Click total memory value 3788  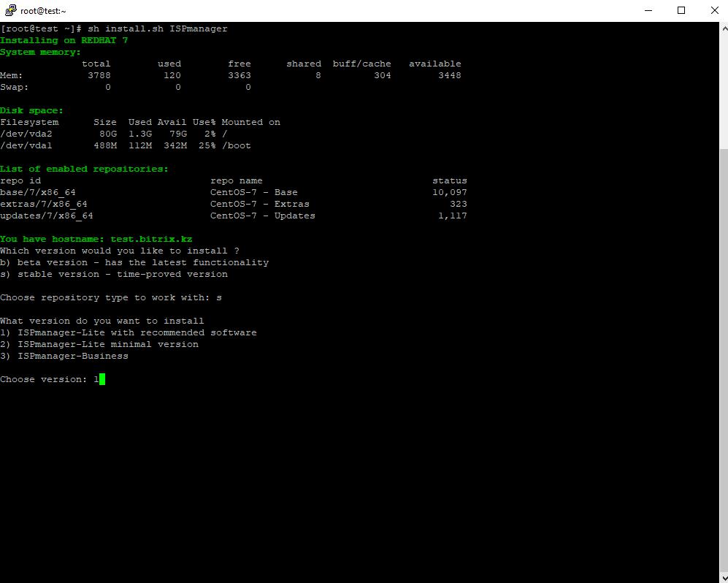[99, 75]
